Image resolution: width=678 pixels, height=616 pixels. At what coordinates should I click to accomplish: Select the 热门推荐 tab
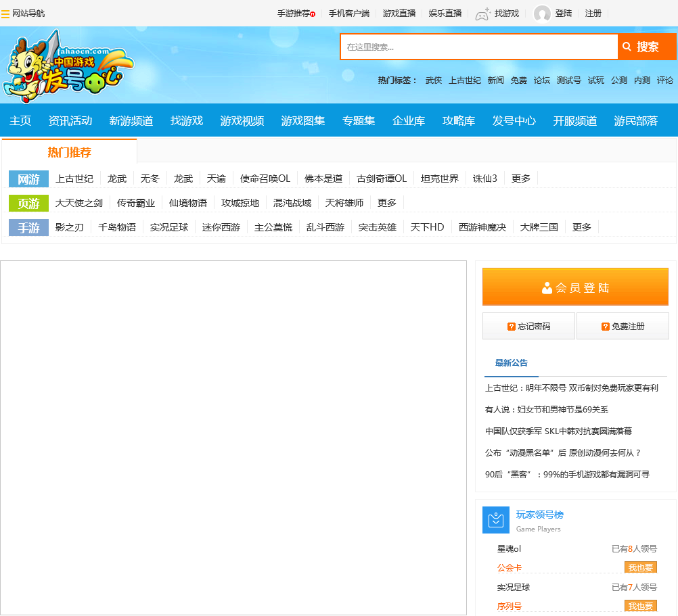(69, 152)
